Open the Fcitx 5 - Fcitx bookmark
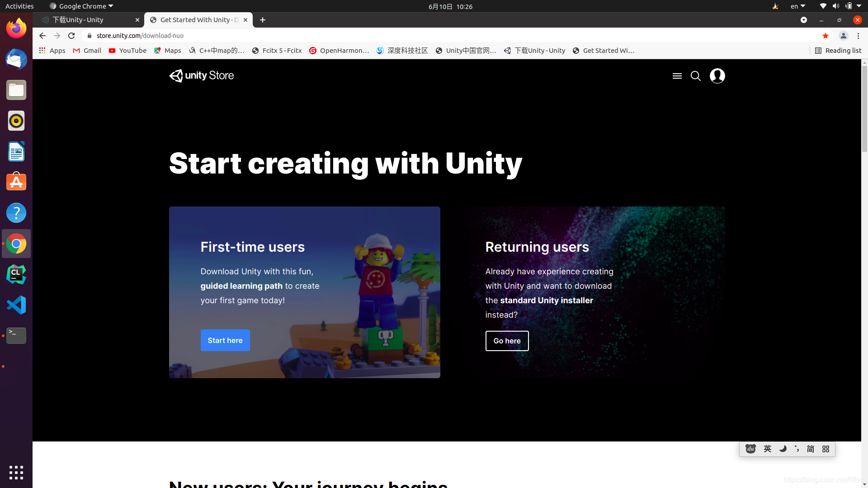Screen dimensions: 868x488 pos(277,51)
